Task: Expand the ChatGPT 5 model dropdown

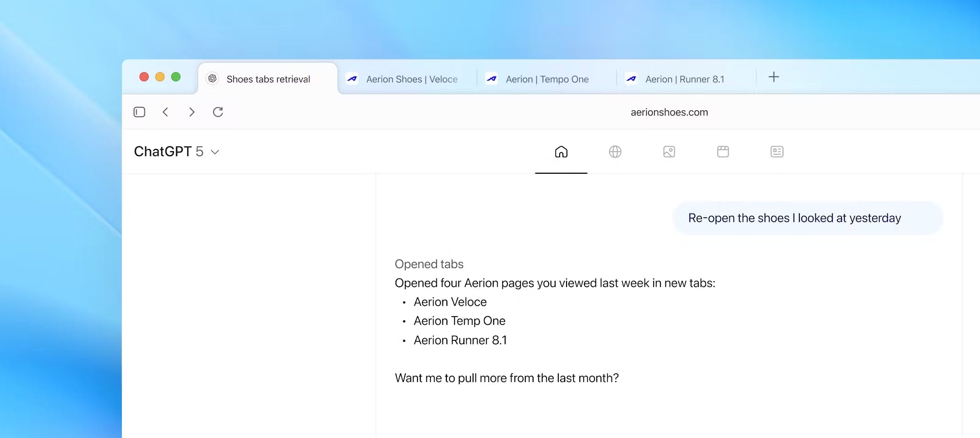Action: pos(177,152)
